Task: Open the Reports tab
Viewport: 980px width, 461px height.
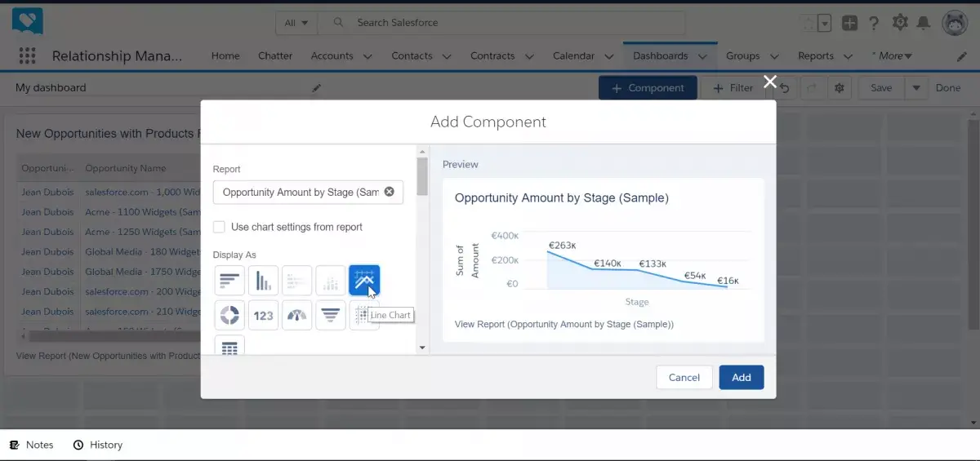Action: [x=816, y=56]
